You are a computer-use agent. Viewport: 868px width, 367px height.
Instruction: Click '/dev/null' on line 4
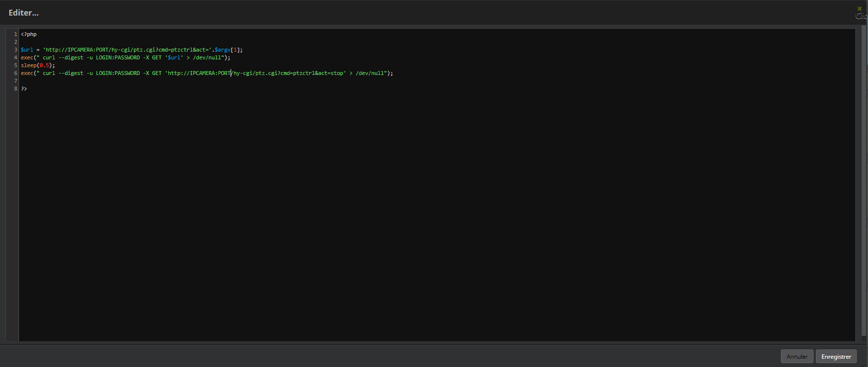(208, 57)
